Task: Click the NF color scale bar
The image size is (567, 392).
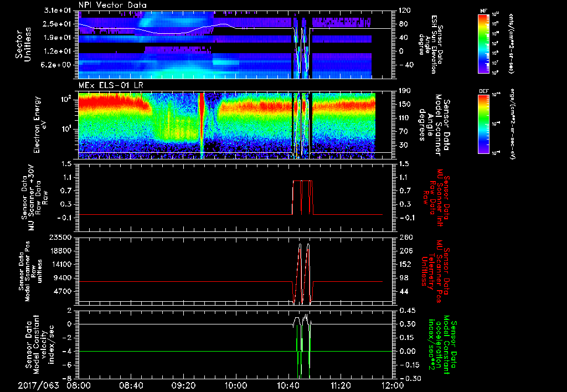Action: (483, 44)
